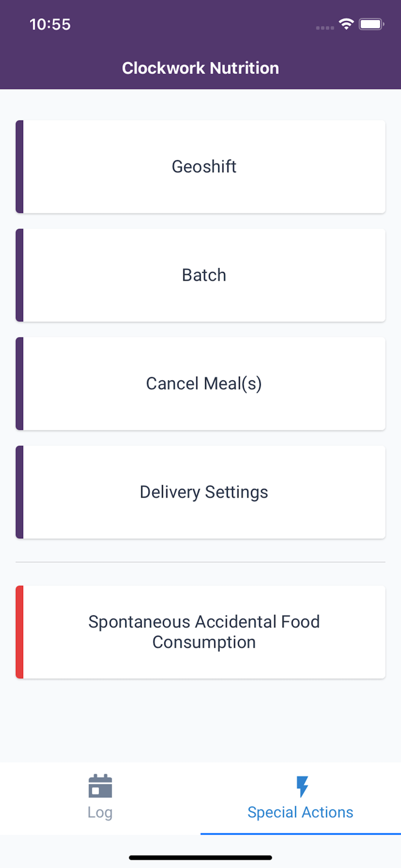Click the cellular signal dots indicator
Viewport: 401px width, 868px height.
click(324, 26)
